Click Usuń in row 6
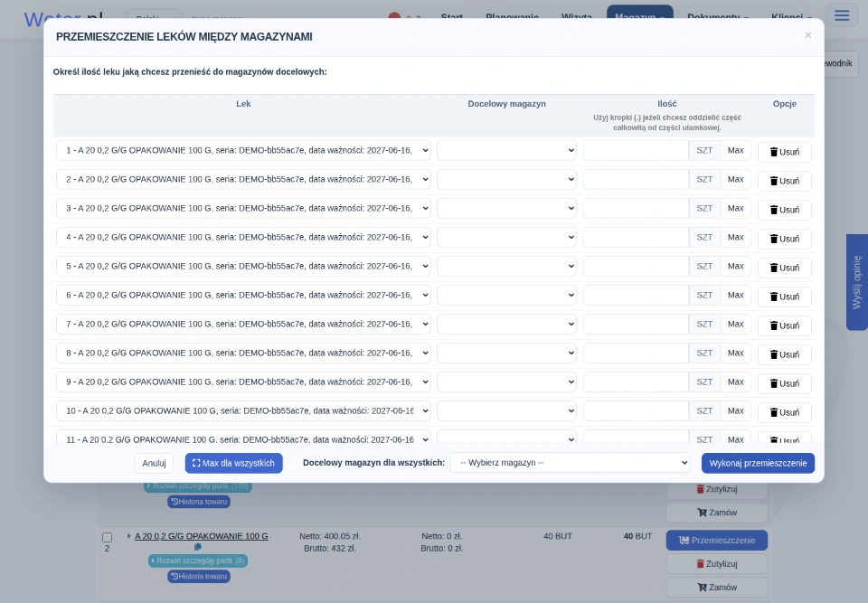Screen dimensions: 868x603 (x=785, y=297)
